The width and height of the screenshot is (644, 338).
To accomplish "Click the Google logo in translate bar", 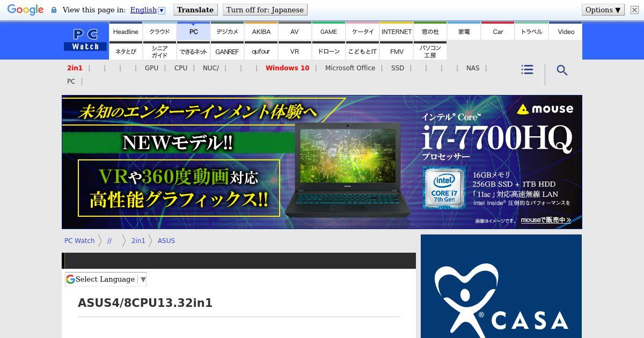I will [x=25, y=10].
